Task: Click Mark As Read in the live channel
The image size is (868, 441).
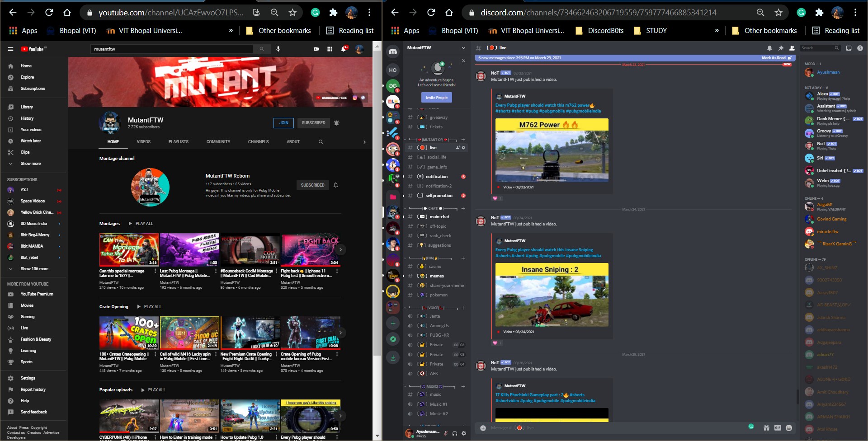Action: click(776, 58)
